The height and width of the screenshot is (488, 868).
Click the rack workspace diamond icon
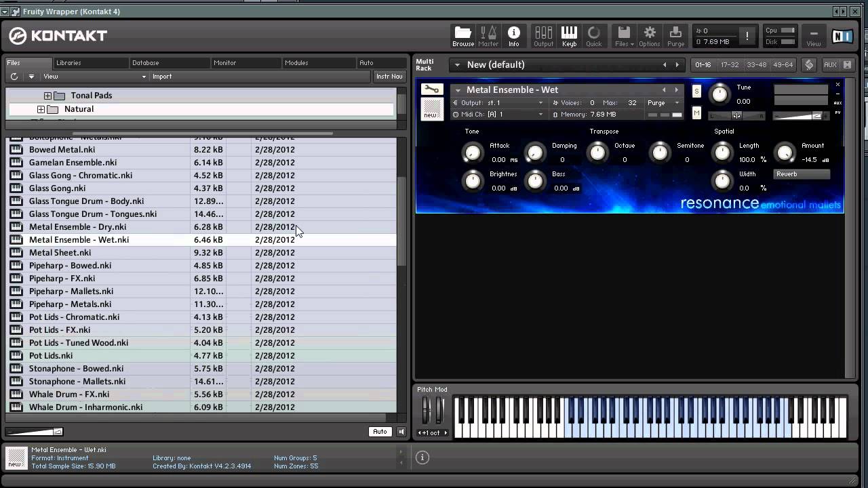[x=809, y=64]
